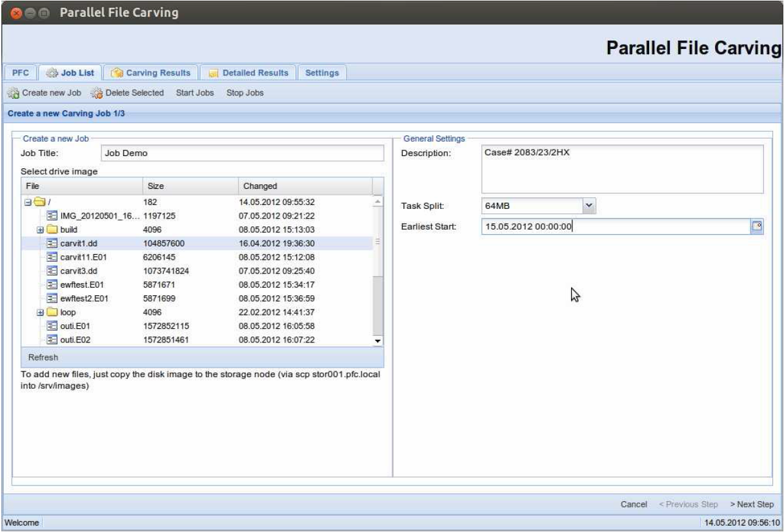Click into the Description text area
Viewport: 784px width, 532px height.
(x=623, y=168)
